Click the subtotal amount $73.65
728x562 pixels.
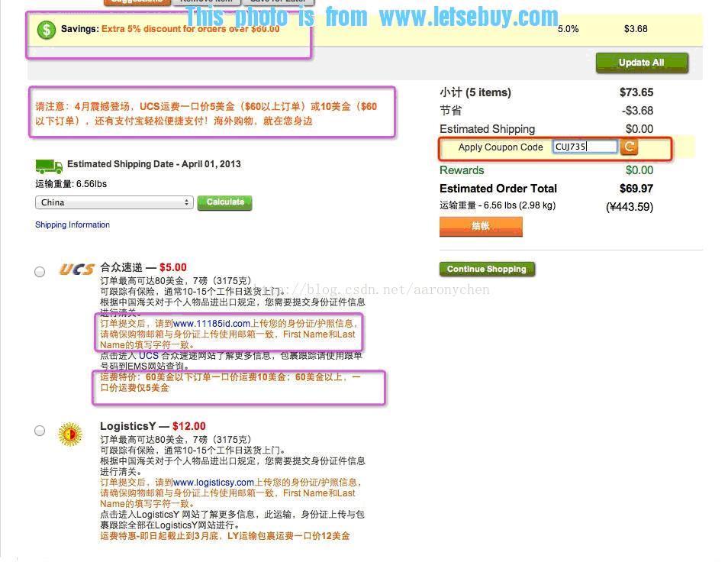tap(636, 92)
